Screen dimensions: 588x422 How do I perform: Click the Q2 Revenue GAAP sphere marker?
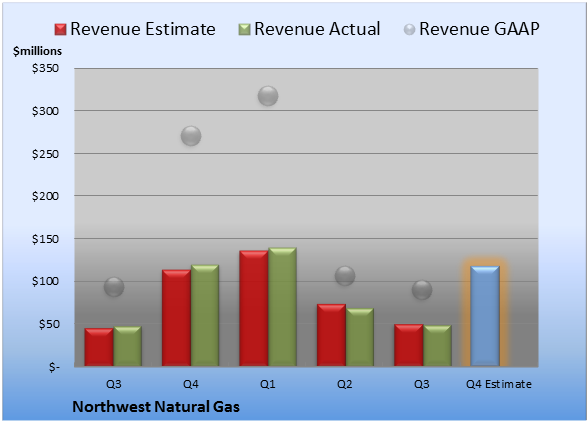click(345, 276)
